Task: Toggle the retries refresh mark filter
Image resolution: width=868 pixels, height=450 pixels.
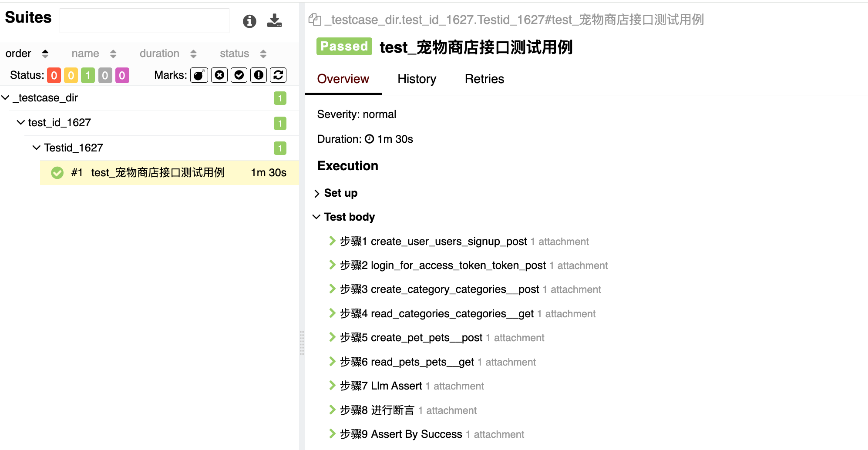Action: point(278,75)
